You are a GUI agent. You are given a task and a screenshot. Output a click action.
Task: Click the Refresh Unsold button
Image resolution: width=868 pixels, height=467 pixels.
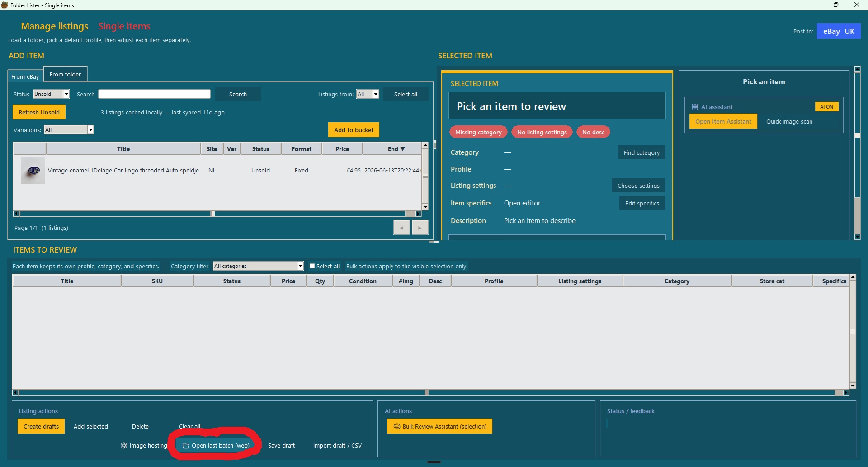point(39,112)
